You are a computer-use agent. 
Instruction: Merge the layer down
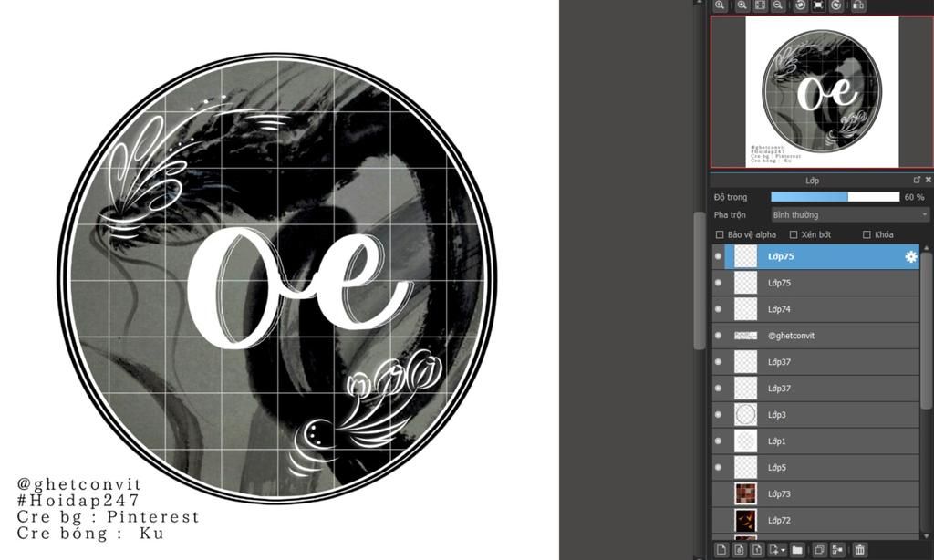coord(837,549)
